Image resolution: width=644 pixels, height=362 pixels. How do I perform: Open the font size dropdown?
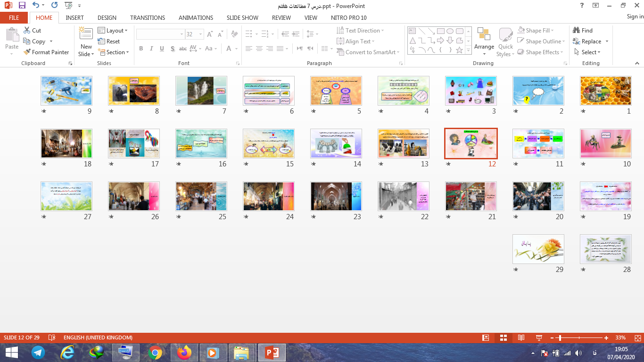tap(201, 34)
